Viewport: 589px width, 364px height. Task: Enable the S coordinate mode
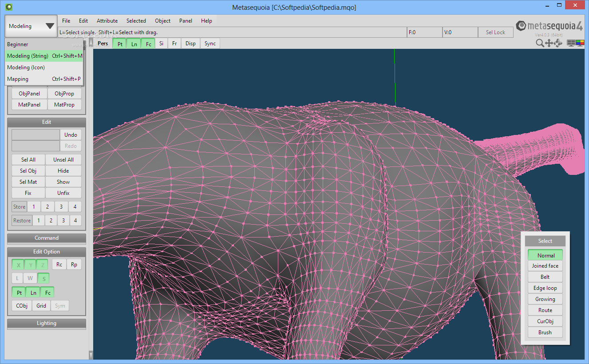pos(43,278)
